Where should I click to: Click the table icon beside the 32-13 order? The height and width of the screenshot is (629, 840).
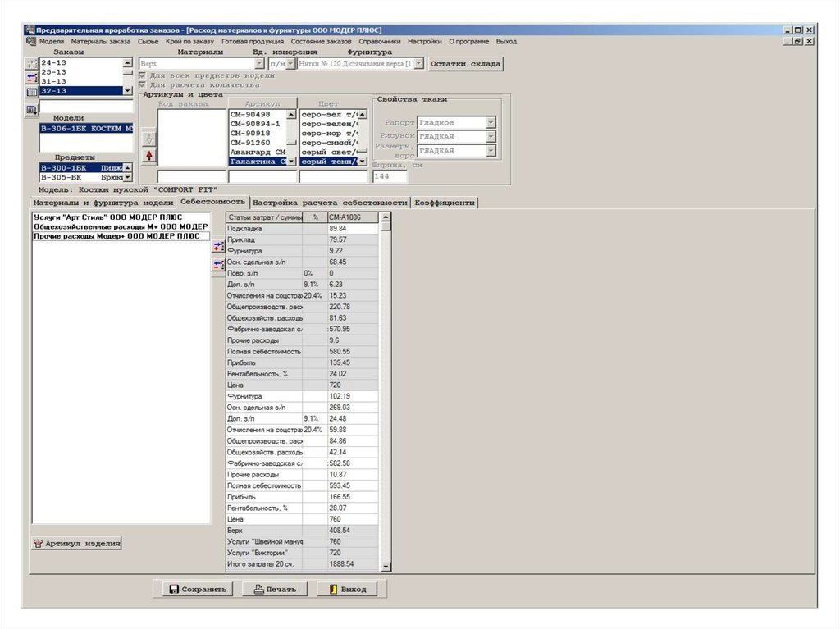(32, 92)
